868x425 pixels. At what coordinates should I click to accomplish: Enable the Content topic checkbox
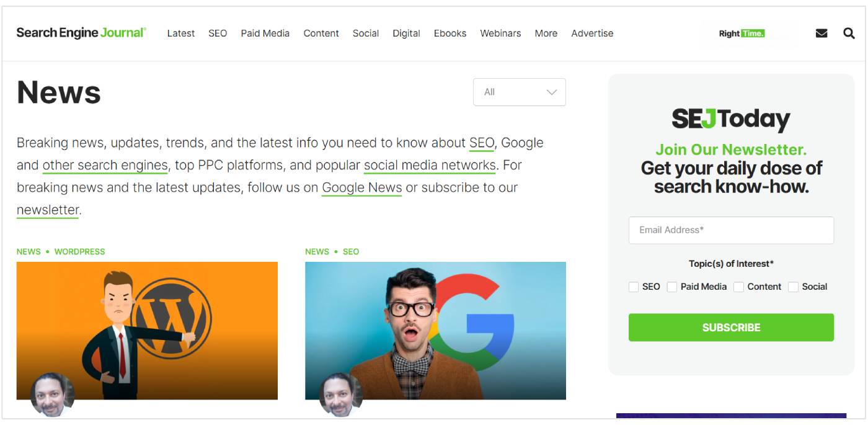point(738,287)
